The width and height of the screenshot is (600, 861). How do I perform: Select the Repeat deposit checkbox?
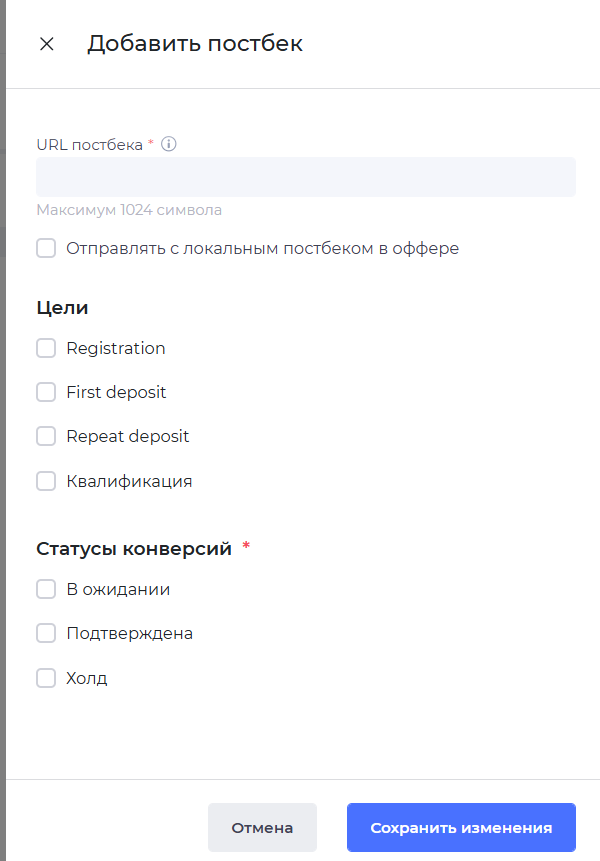tap(46, 436)
